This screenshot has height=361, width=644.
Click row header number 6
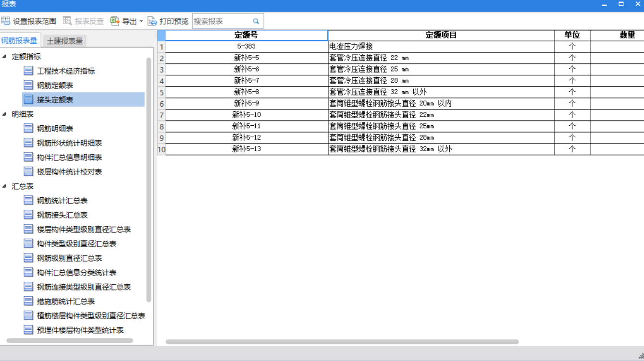(161, 104)
